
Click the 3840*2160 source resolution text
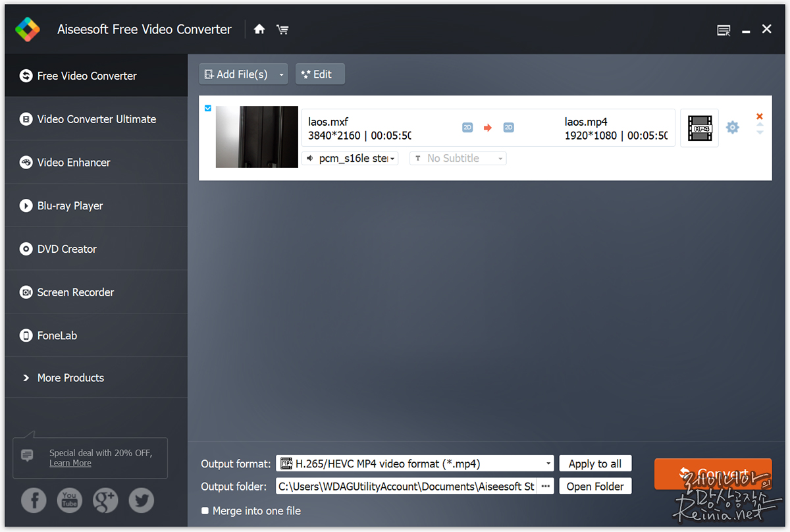335,136
